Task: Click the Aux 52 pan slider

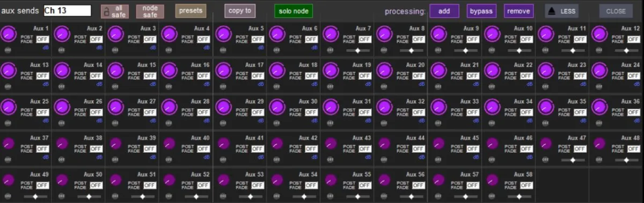Action: [196, 197]
